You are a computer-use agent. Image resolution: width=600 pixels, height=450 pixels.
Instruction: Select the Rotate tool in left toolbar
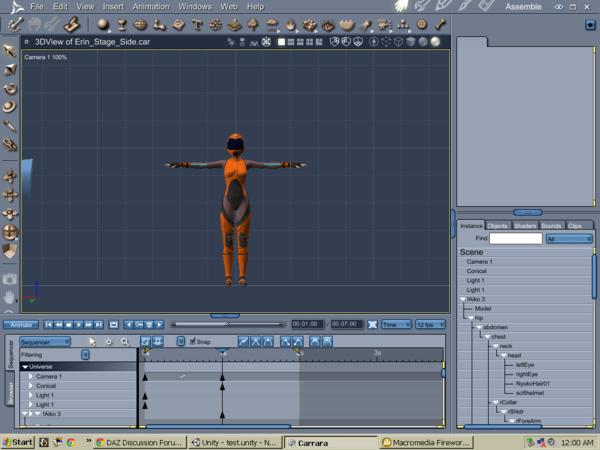click(x=10, y=89)
